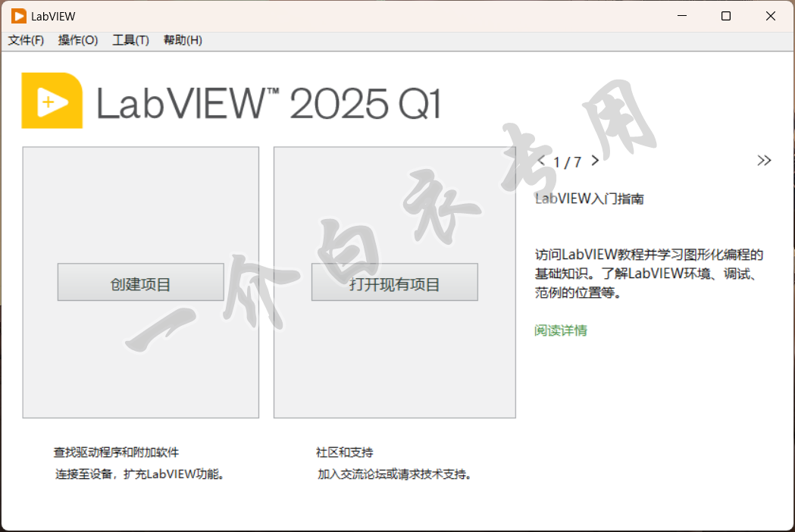This screenshot has height=532, width=795.
Task: Click the 创建项目 button
Action: click(x=140, y=282)
